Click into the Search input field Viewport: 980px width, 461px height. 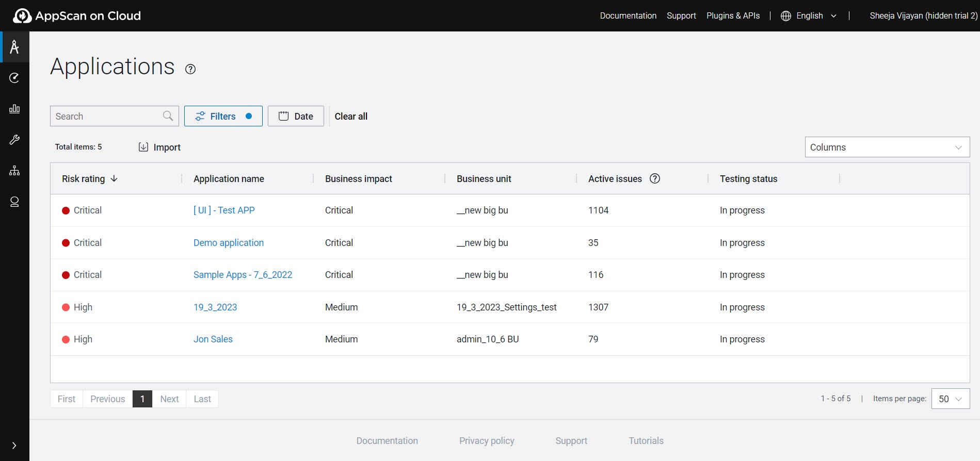[106, 116]
